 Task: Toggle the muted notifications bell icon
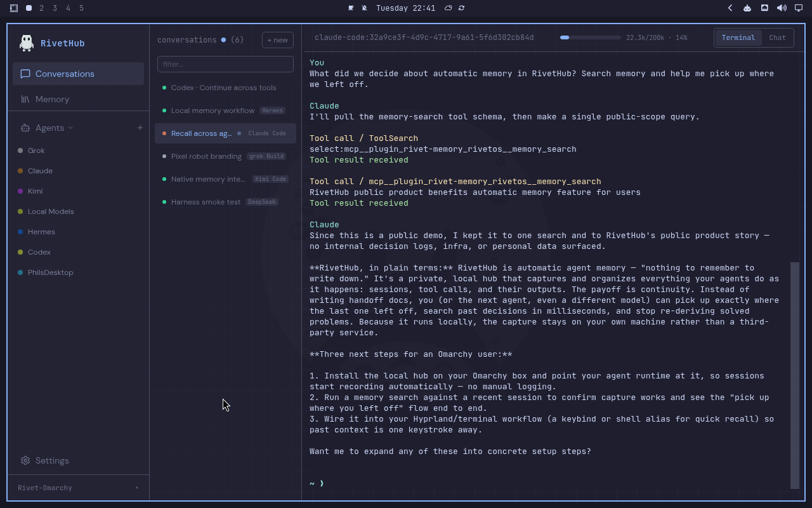click(x=365, y=8)
